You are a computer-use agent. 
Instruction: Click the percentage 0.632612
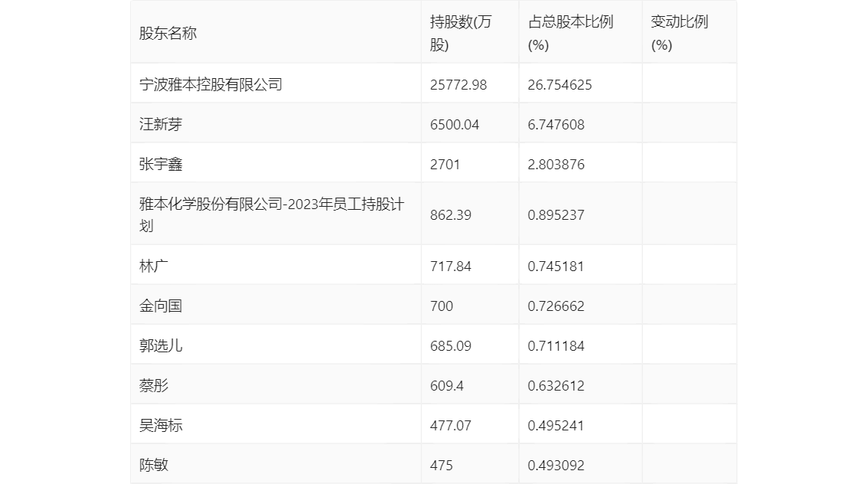click(556, 386)
